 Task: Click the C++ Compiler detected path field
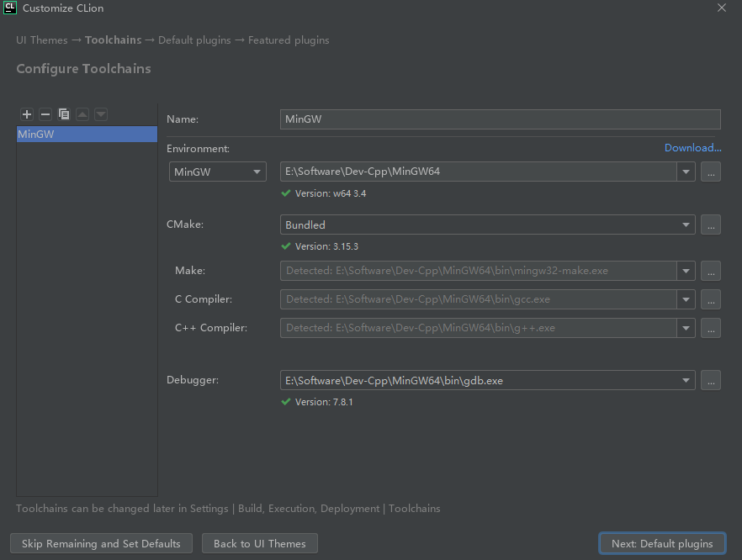tap(479, 328)
